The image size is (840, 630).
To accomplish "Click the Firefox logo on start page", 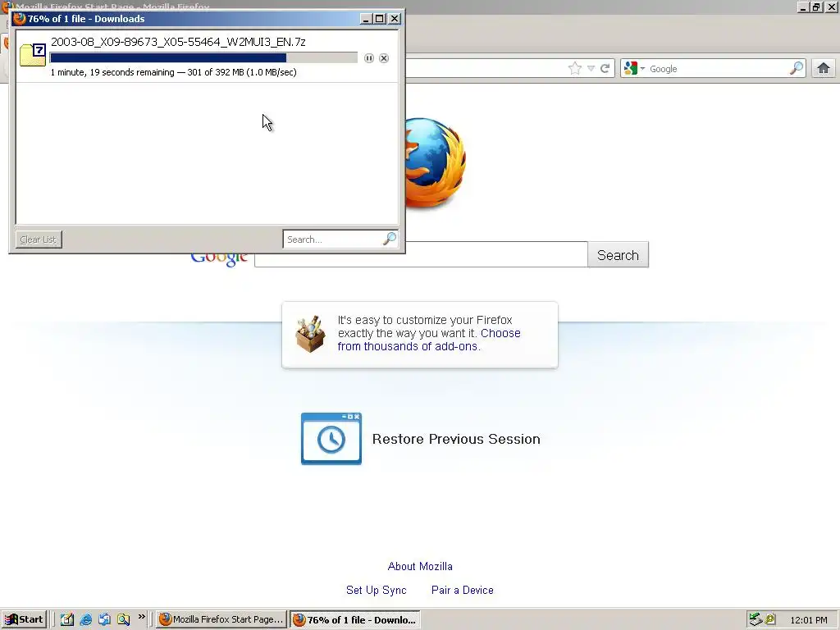I will [x=435, y=163].
